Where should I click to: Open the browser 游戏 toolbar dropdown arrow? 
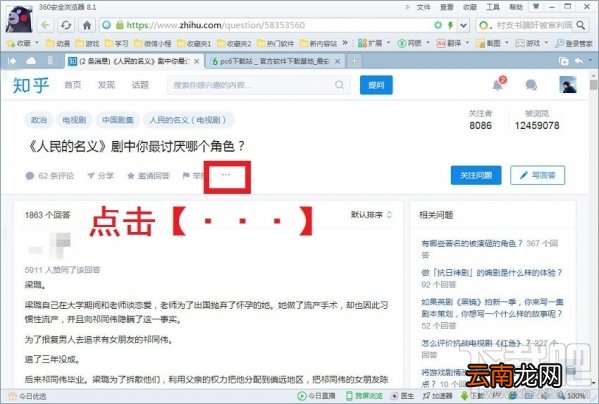click(546, 43)
